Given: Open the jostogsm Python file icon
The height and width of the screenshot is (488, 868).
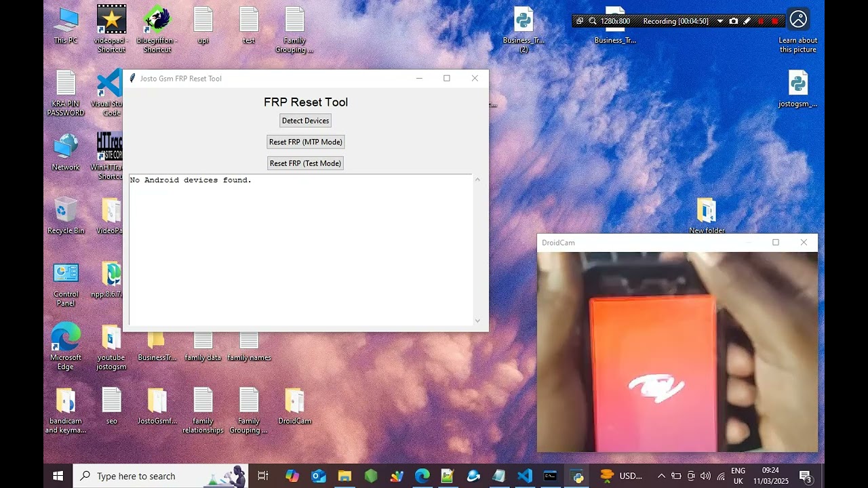Looking at the screenshot, I should 798,89.
